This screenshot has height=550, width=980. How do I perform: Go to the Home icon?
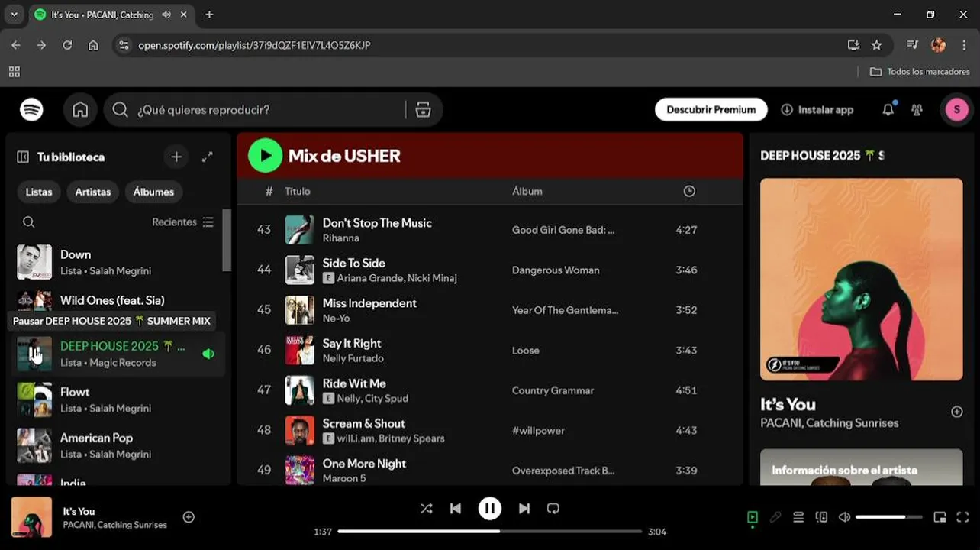80,110
